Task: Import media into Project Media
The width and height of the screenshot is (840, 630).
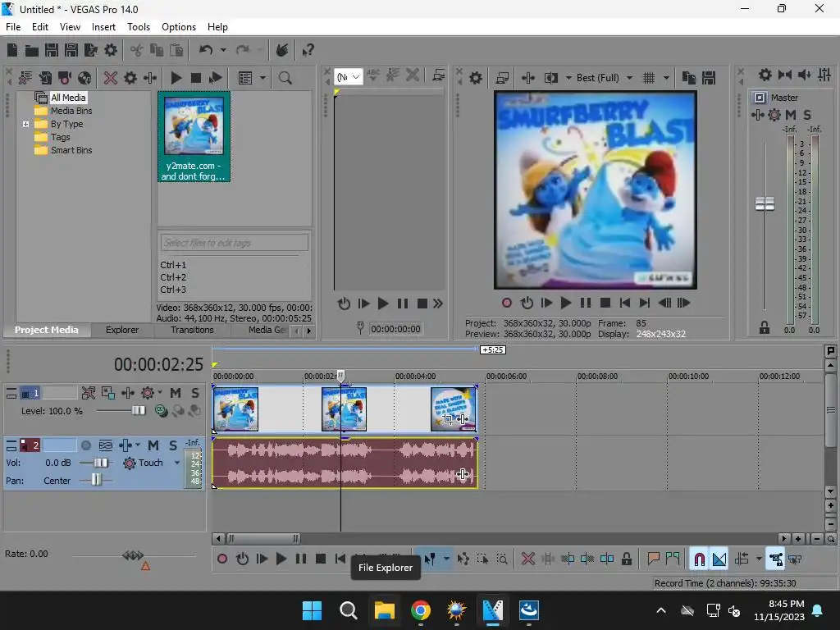Action: pyautogui.click(x=45, y=78)
